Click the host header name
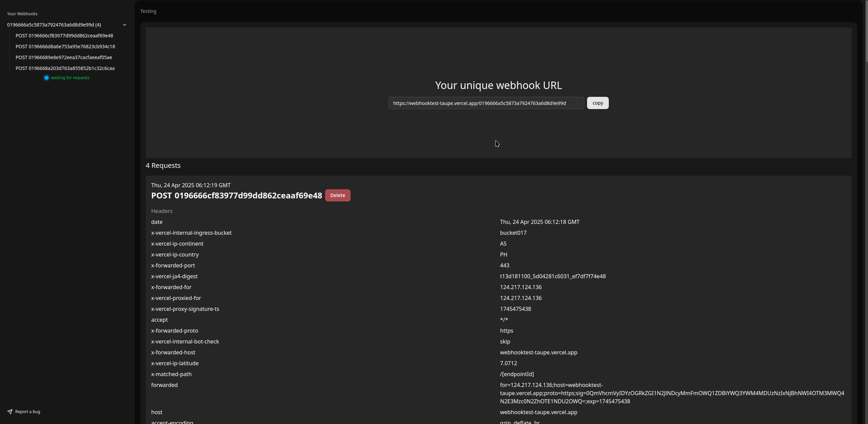Image resolution: width=868 pixels, height=424 pixels. point(157,412)
